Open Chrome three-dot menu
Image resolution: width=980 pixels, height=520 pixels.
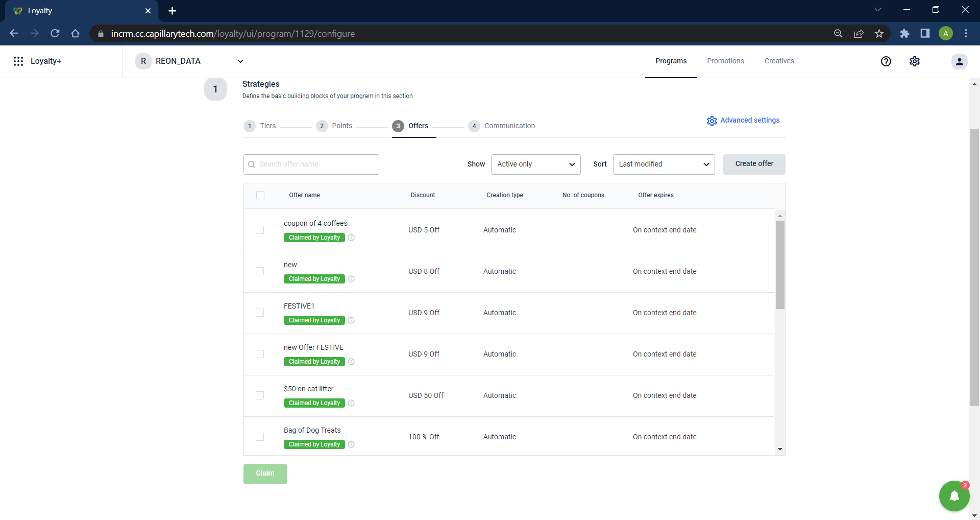coord(966,34)
